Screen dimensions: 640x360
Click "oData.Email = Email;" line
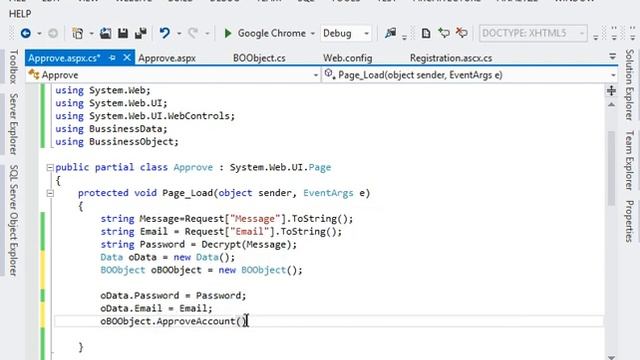point(156,308)
